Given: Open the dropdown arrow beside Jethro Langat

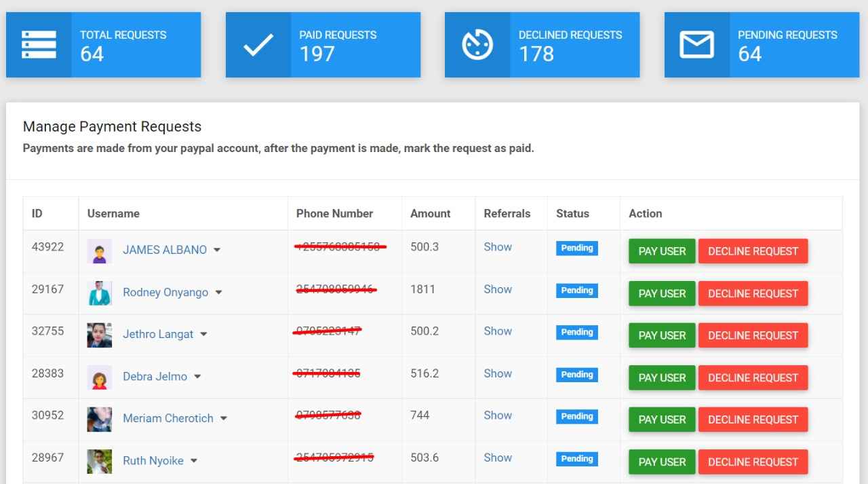Looking at the screenshot, I should 203,335.
